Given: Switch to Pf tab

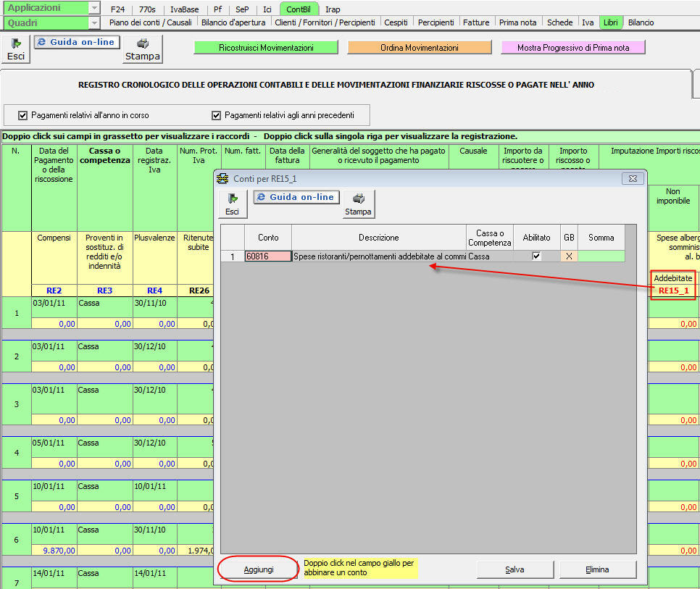Looking at the screenshot, I should 218,9.
